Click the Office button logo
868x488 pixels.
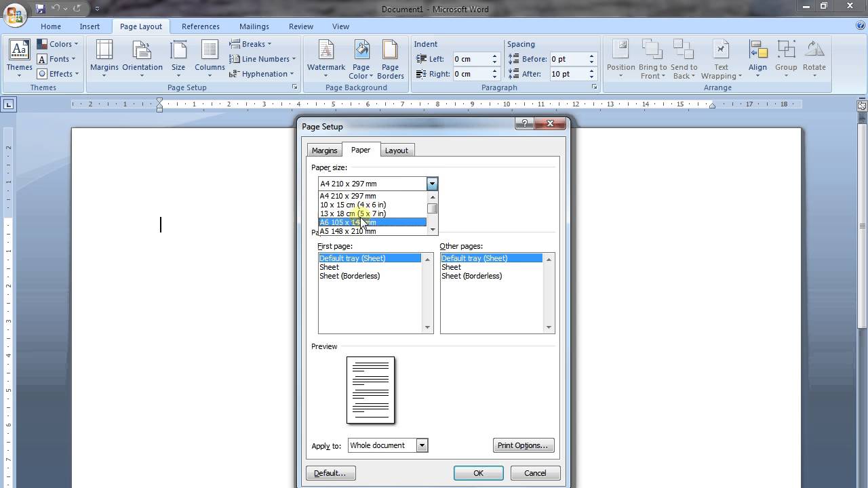14,14
